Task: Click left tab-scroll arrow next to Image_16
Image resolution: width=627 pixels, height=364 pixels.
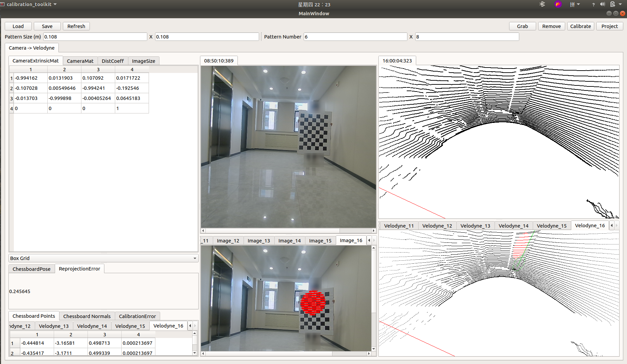Action: click(x=369, y=240)
